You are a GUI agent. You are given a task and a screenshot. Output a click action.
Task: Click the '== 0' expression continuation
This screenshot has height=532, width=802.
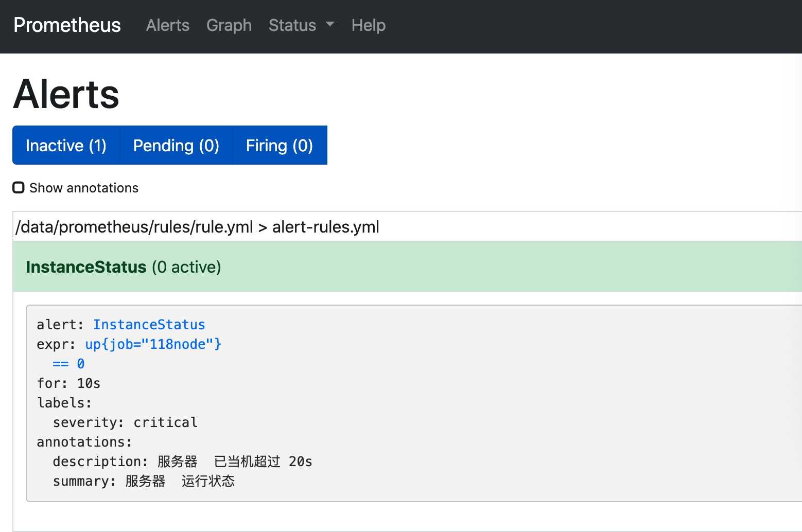tap(68, 364)
